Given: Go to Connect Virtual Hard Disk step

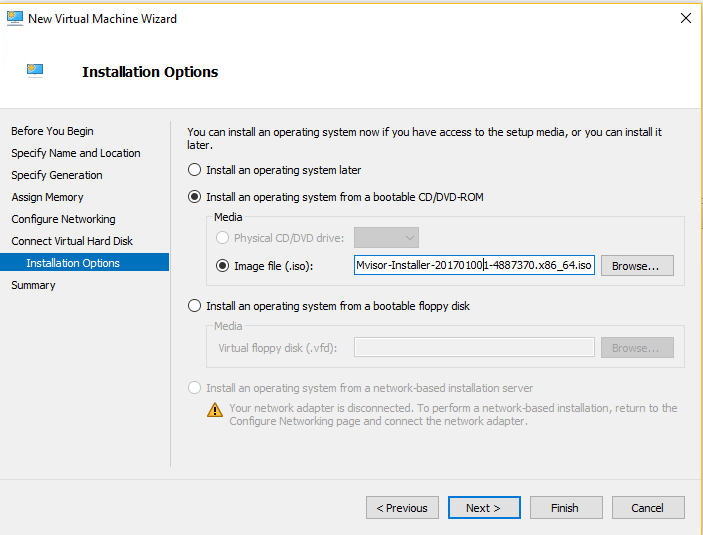Looking at the screenshot, I should click(72, 241).
